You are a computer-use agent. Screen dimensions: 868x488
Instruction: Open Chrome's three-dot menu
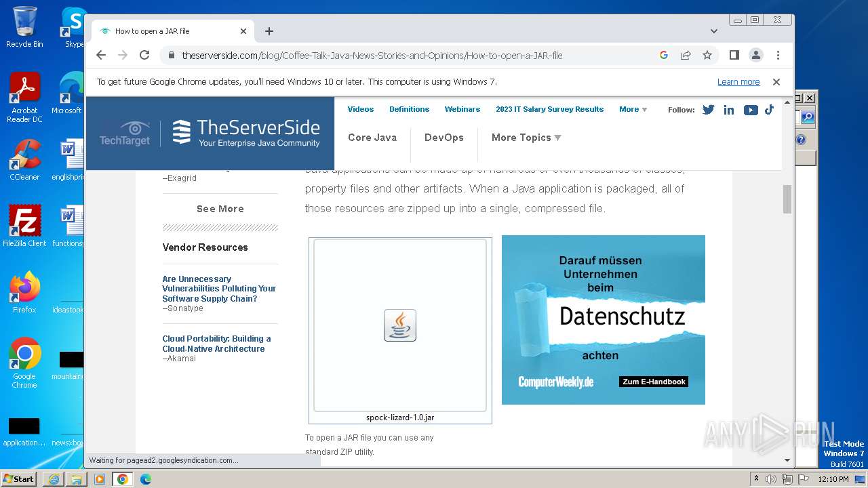[778, 55]
